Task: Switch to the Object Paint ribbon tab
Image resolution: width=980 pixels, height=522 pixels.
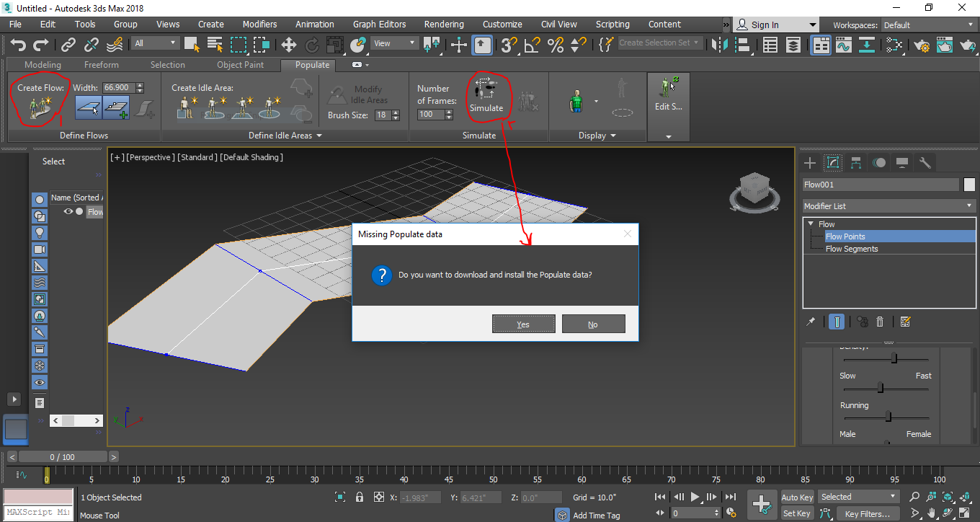Action: coord(241,65)
